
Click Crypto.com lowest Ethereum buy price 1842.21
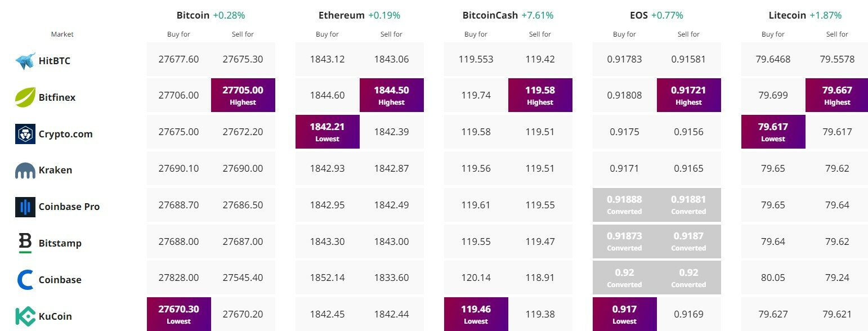point(328,132)
